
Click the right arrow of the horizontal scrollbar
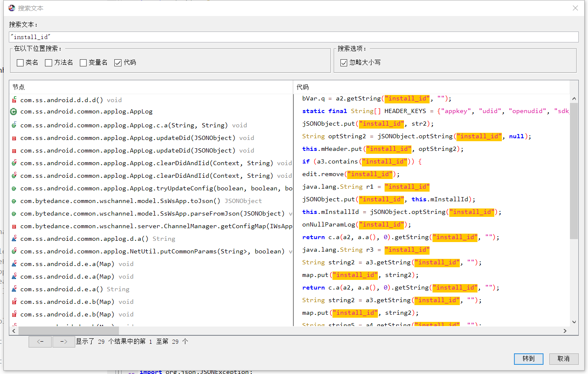point(565,331)
